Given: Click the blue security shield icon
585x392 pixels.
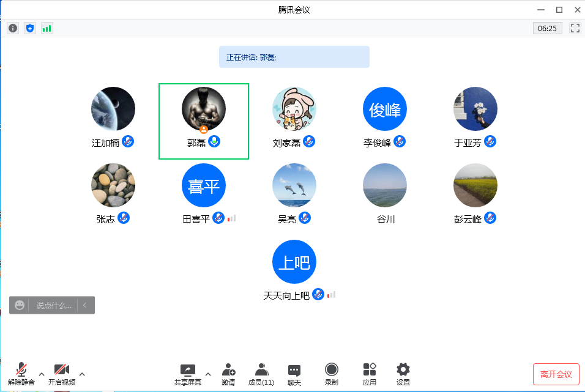Looking at the screenshot, I should (30, 28).
